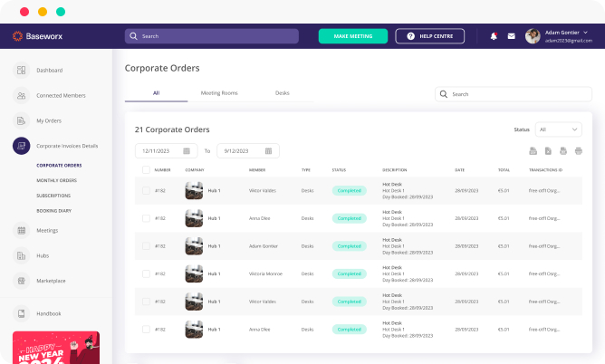Click the print icon above the table
This screenshot has width=605, height=364.
pyautogui.click(x=578, y=151)
